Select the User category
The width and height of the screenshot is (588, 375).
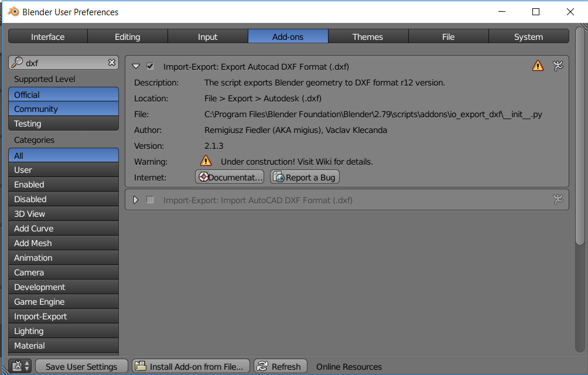[x=63, y=170]
